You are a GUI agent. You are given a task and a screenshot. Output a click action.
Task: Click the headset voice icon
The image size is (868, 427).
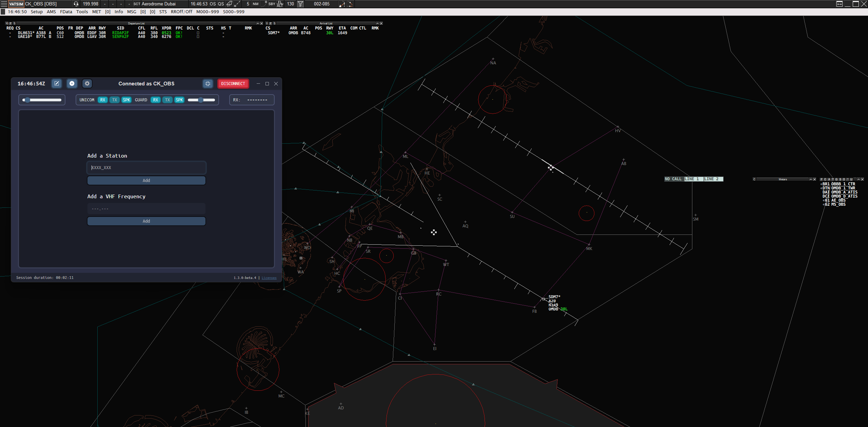point(76,4)
